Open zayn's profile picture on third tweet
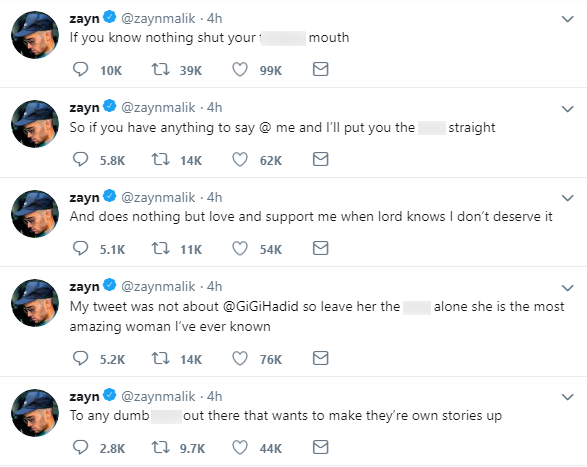 coord(35,214)
